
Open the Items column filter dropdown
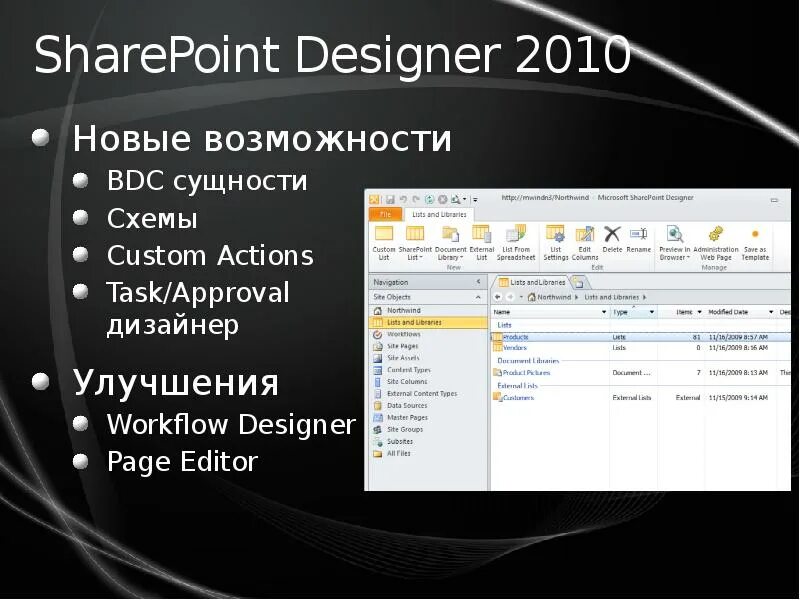(699, 312)
